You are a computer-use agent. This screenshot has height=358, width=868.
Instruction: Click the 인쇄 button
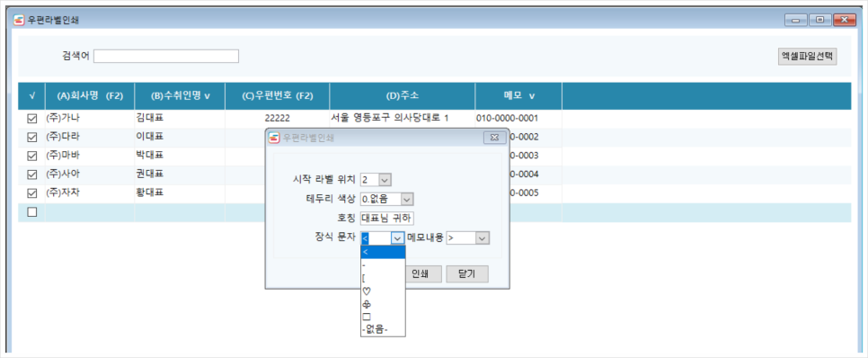click(x=421, y=274)
